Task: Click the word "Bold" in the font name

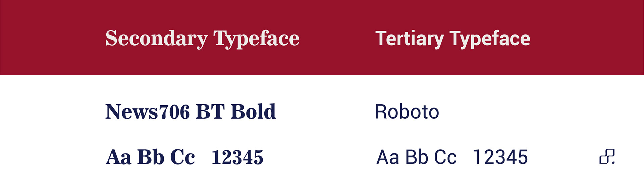Action: (253, 112)
